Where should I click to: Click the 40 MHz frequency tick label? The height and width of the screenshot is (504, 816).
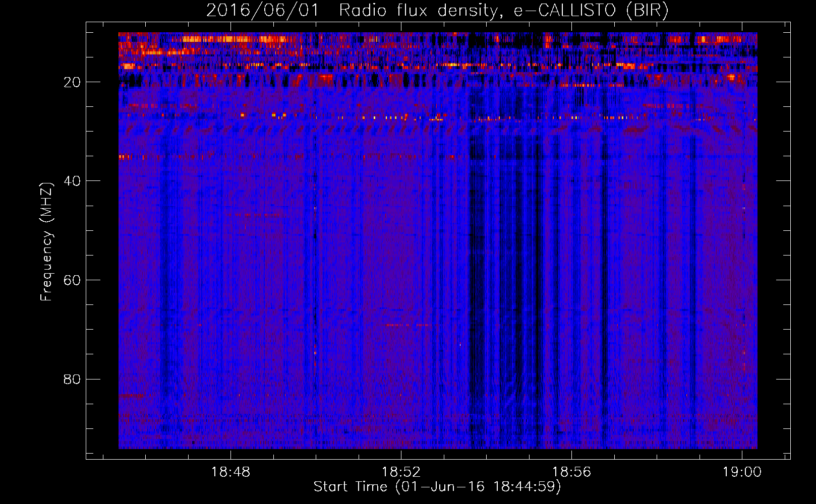click(x=72, y=181)
